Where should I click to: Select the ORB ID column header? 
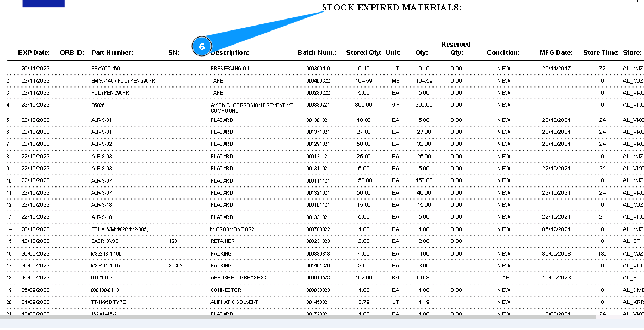coord(72,53)
